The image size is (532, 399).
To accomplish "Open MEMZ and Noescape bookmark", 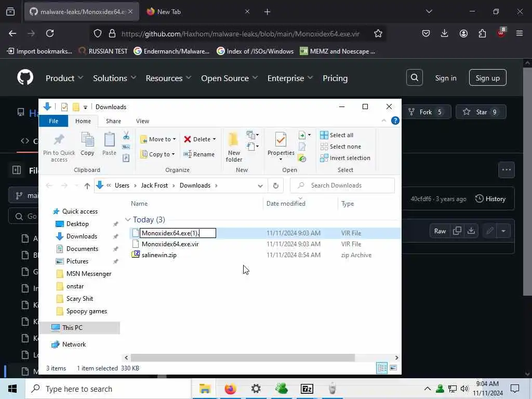I will point(338,51).
